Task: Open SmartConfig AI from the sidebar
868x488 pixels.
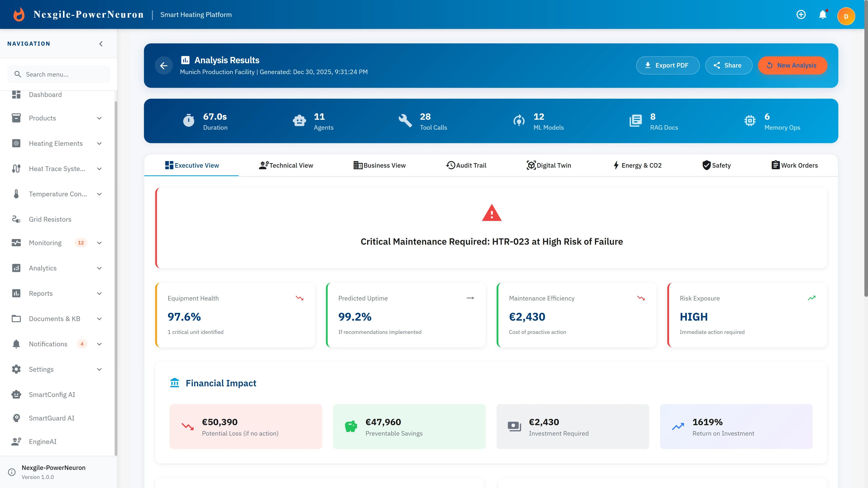Action: (x=52, y=394)
